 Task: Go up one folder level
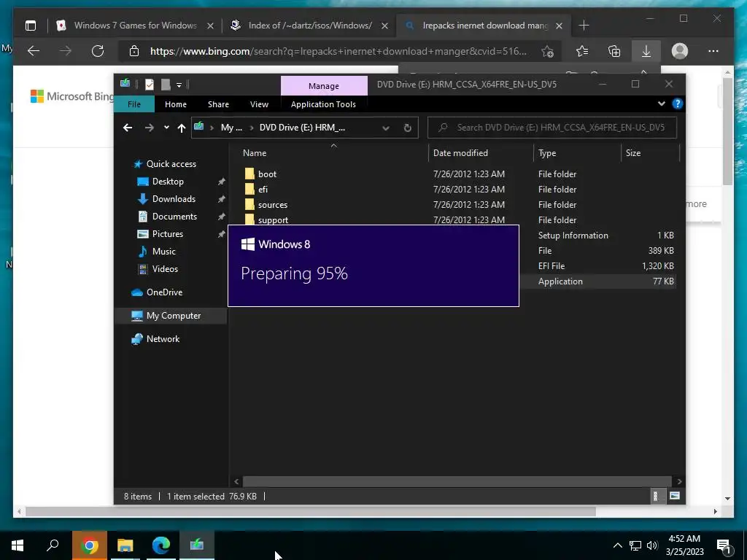pos(182,128)
